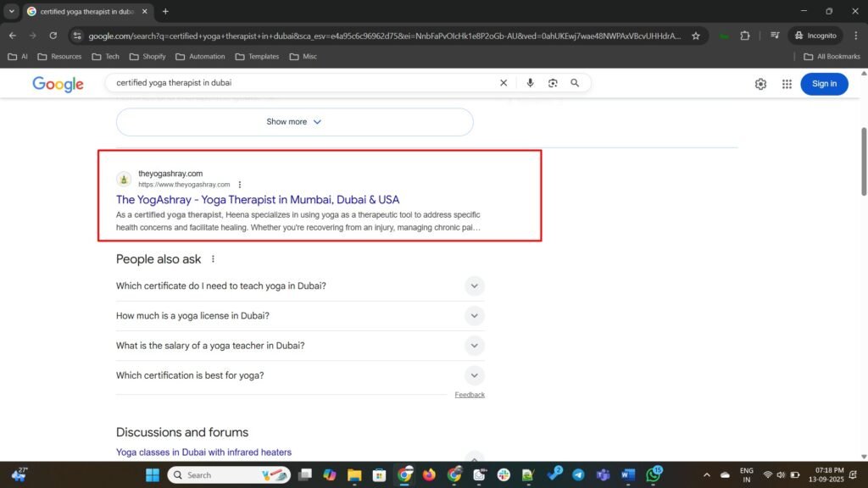
Task: Expand 'Which certificate do I need' question
Action: (474, 286)
